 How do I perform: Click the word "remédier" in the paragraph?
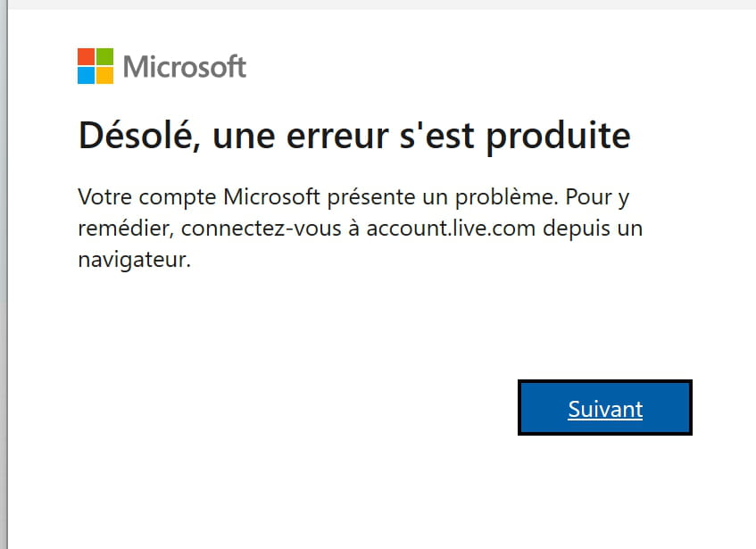click(126, 228)
